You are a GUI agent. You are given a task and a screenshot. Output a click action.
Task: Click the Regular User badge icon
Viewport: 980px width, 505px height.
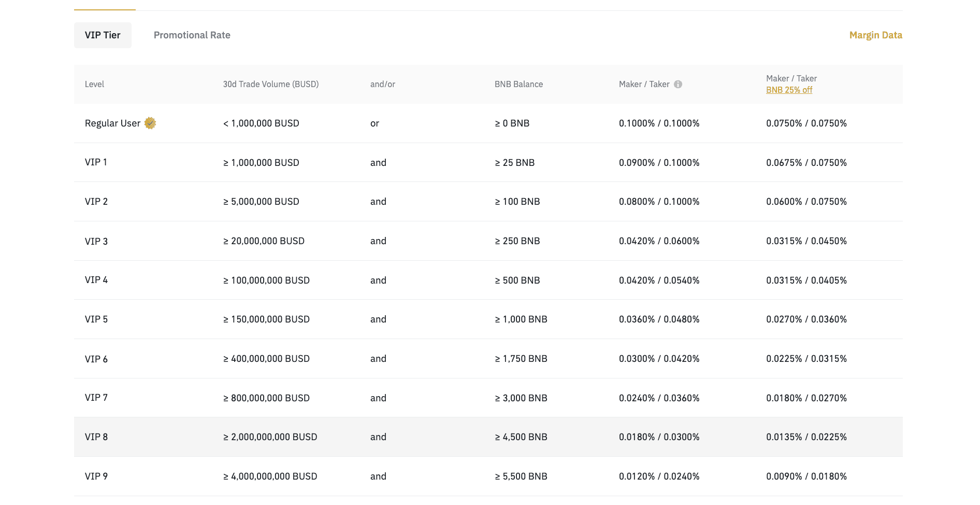[x=150, y=123]
